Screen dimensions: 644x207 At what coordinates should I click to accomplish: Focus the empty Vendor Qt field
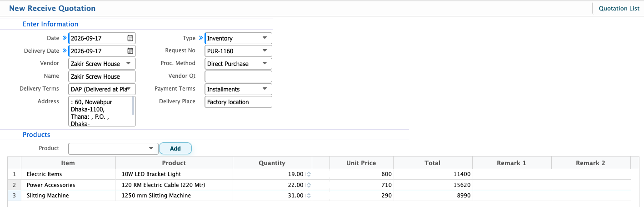pos(239,76)
